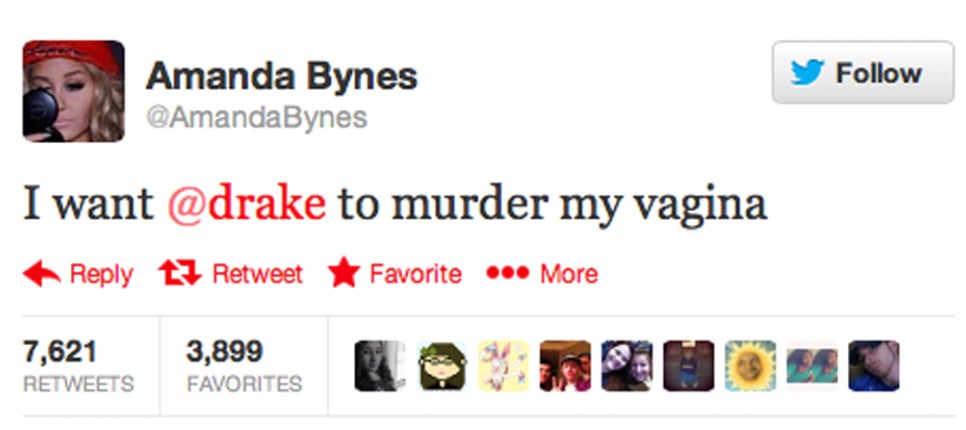966x430 pixels.
Task: Open the sunflower face avatar
Action: tap(750, 366)
